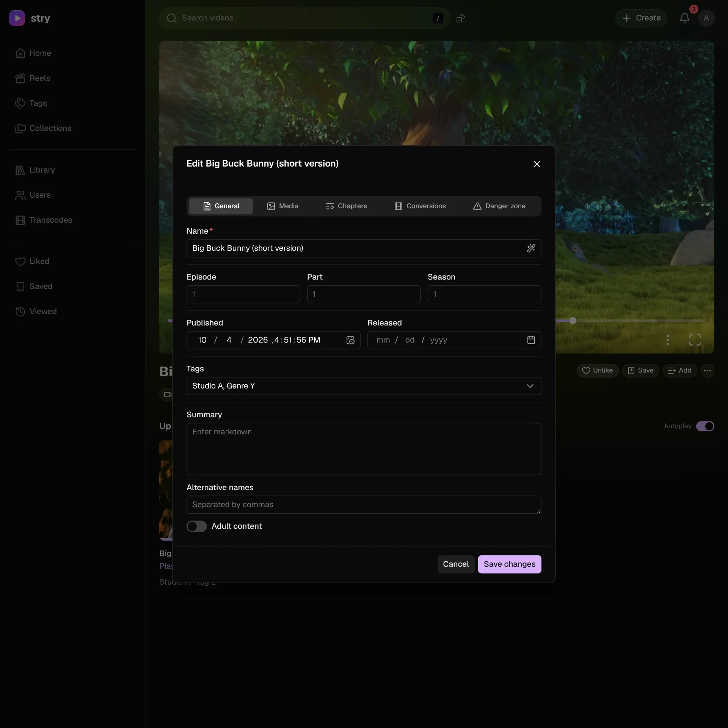Image resolution: width=728 pixels, height=728 pixels.
Task: Open the Danger zone tab
Action: coord(499,206)
